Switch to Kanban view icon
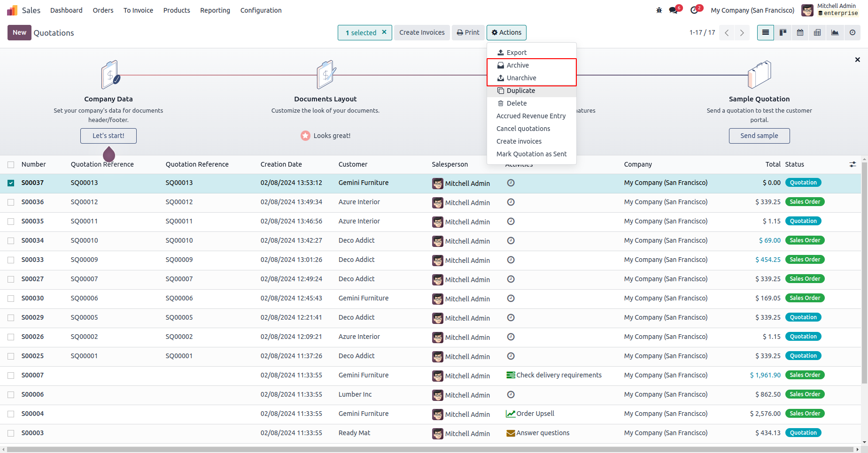The height and width of the screenshot is (453, 868). click(783, 32)
